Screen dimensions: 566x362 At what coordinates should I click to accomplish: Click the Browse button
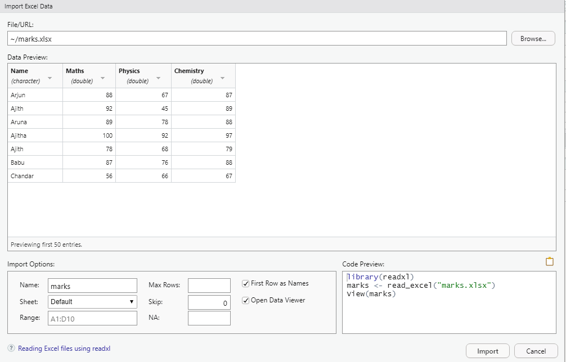[533, 39]
